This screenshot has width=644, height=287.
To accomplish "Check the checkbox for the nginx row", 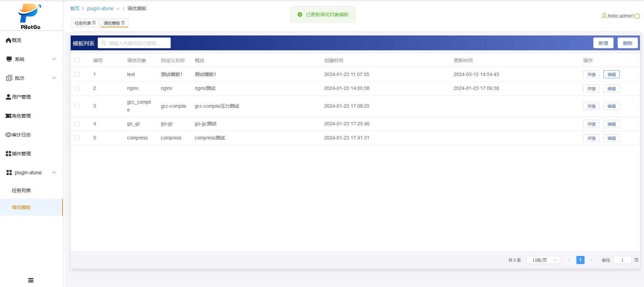I will tap(77, 88).
